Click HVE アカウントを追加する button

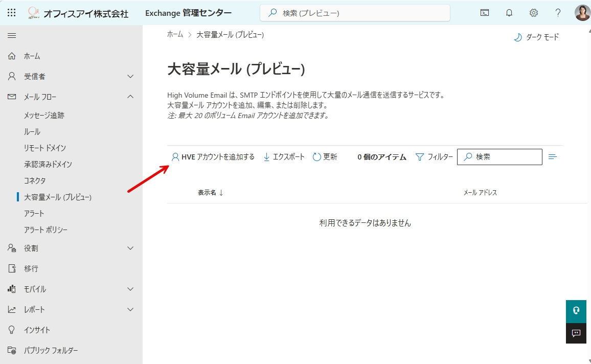click(x=213, y=157)
